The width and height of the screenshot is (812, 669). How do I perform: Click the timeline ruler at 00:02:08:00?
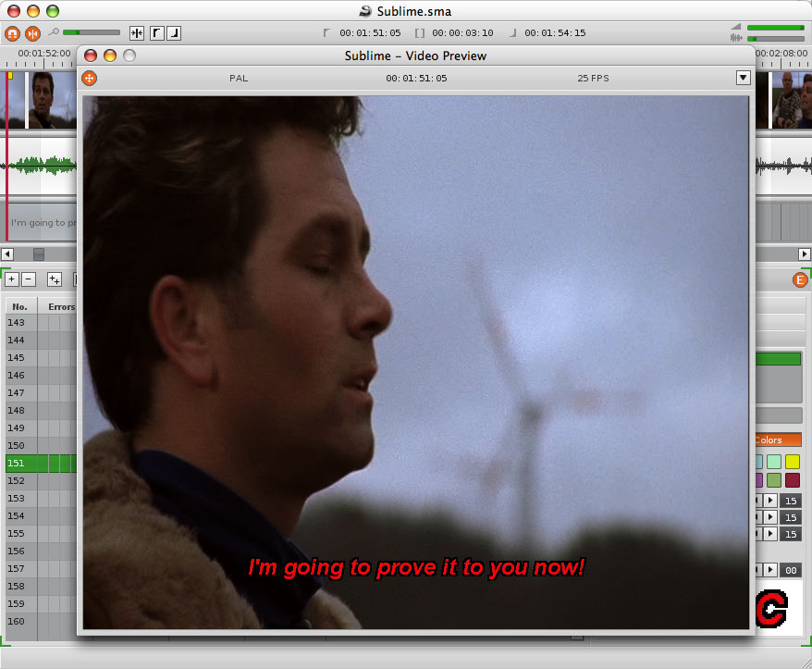(x=781, y=54)
